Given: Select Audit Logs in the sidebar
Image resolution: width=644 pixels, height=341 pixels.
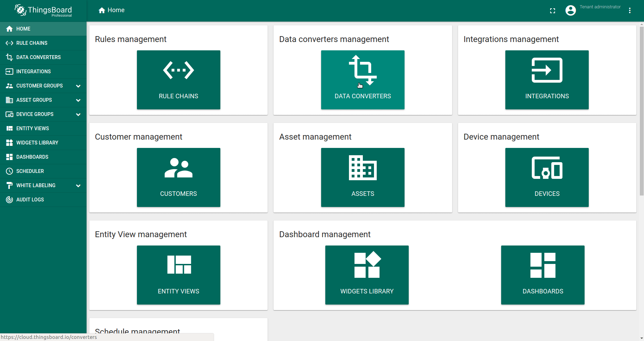Looking at the screenshot, I should click(x=30, y=200).
